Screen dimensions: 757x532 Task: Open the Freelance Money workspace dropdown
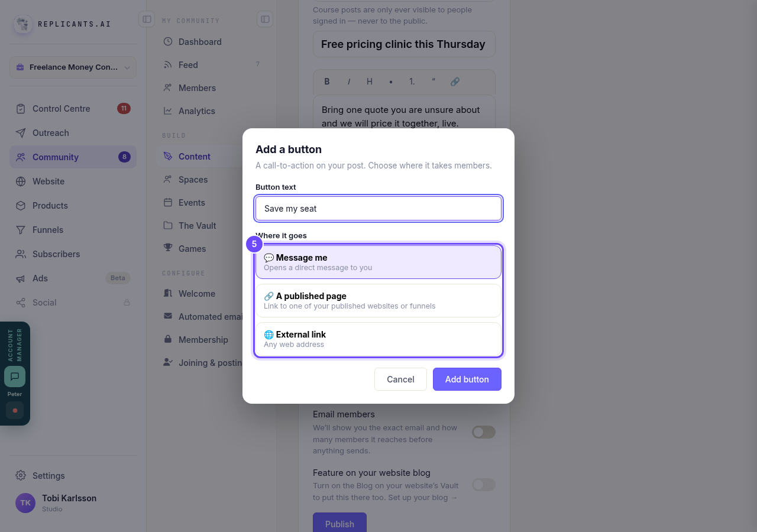pyautogui.click(x=73, y=67)
